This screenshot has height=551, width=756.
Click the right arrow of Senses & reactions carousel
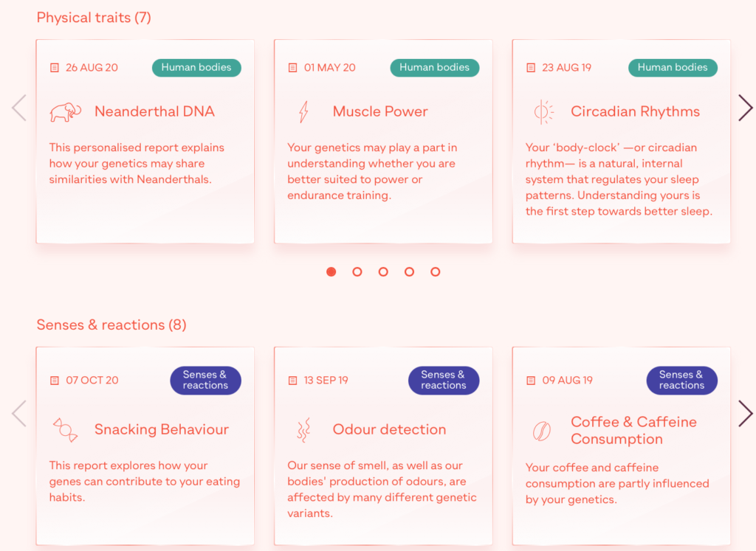coord(746,414)
